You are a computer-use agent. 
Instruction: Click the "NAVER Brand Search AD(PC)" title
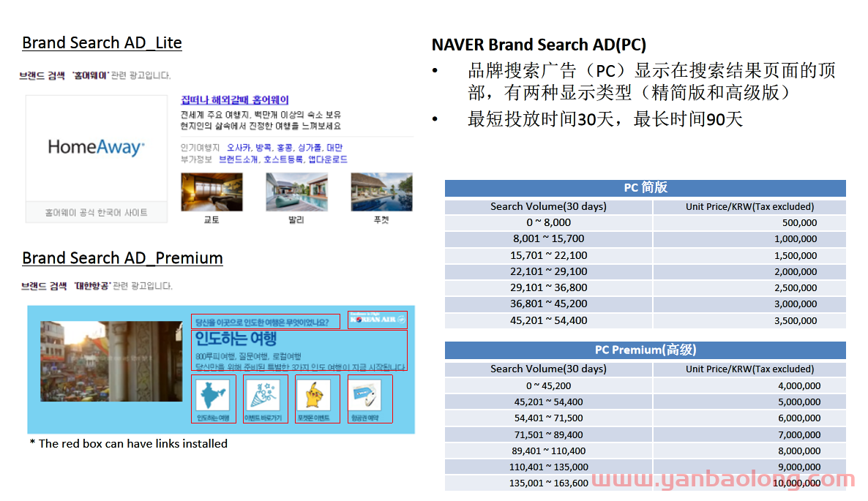pyautogui.click(x=539, y=44)
